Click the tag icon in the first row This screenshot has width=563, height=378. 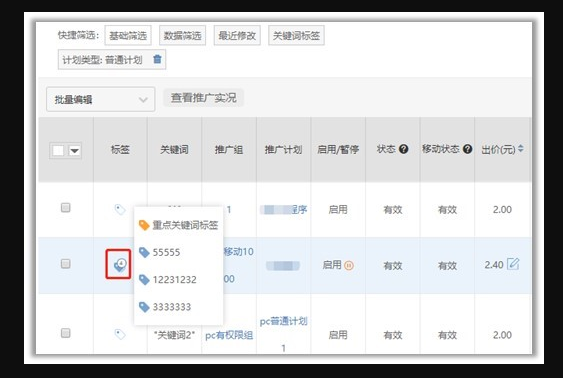click(120, 209)
